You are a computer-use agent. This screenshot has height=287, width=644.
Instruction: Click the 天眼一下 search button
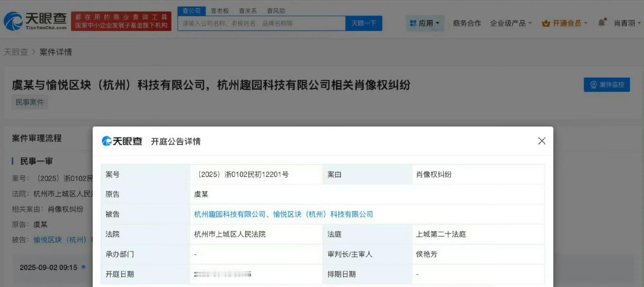pyautogui.click(x=364, y=23)
